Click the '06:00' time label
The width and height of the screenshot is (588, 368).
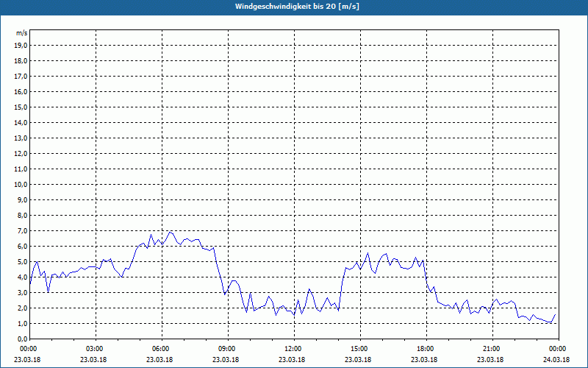[162, 349]
